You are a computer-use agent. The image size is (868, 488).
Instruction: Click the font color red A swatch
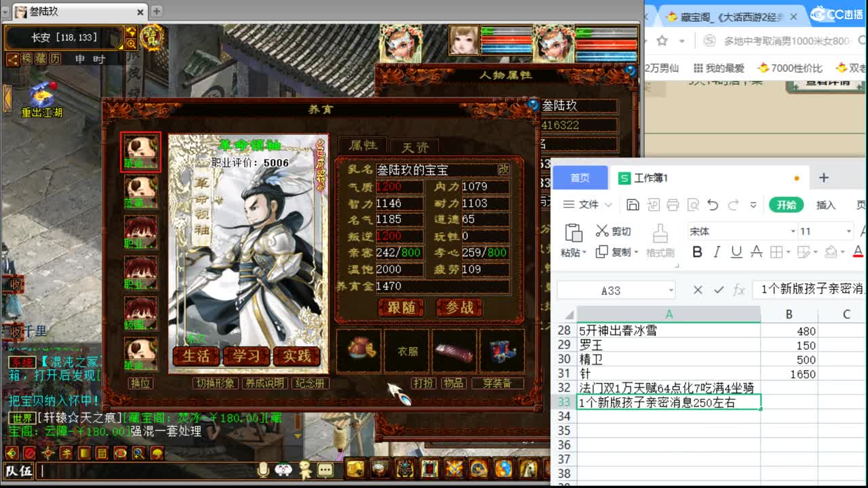pyautogui.click(x=858, y=252)
